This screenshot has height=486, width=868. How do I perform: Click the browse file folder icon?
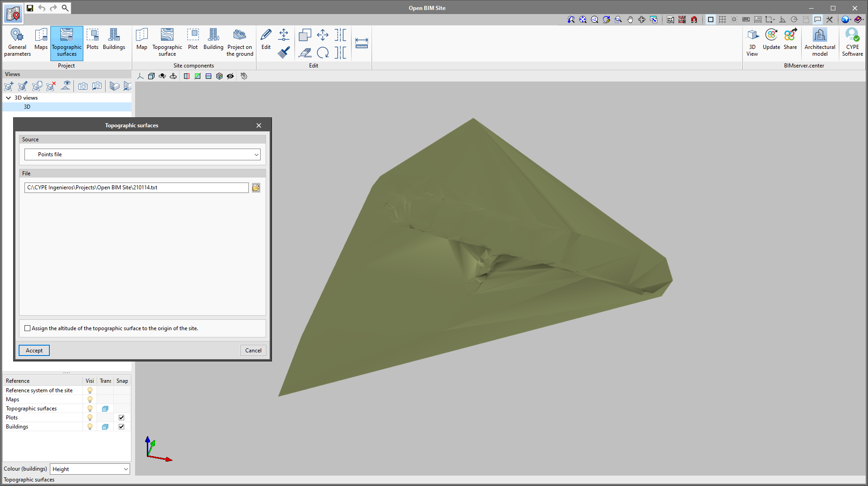pyautogui.click(x=256, y=188)
